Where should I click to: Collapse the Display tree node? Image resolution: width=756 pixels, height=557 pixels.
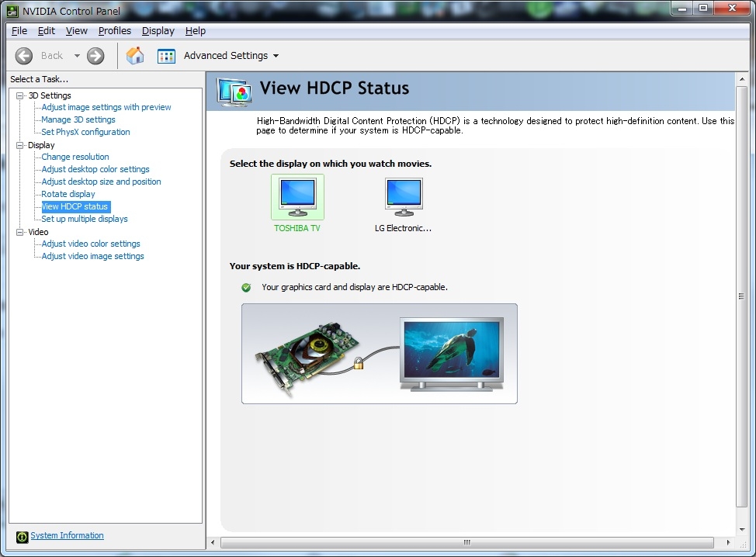[x=19, y=145]
